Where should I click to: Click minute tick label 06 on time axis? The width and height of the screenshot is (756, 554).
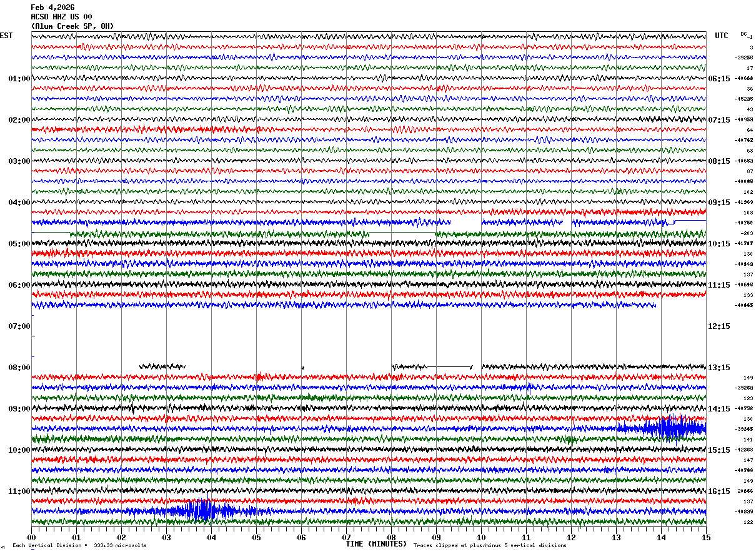click(301, 537)
